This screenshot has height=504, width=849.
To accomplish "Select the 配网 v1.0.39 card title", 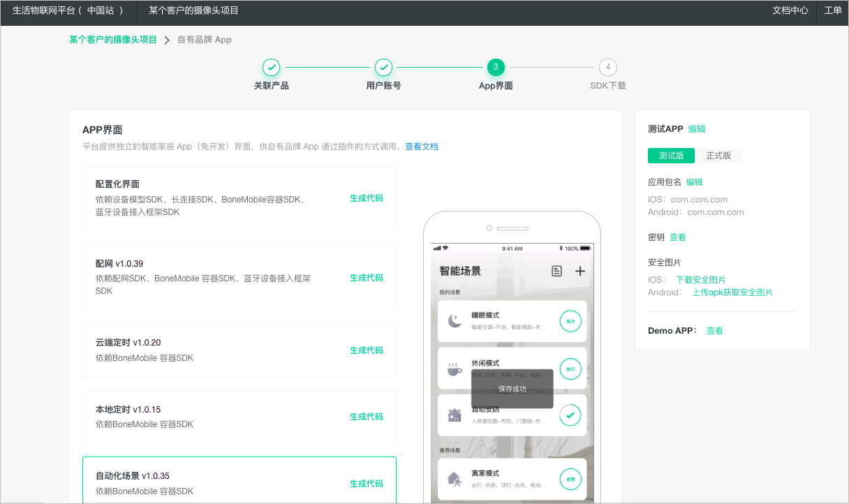I will [x=119, y=264].
